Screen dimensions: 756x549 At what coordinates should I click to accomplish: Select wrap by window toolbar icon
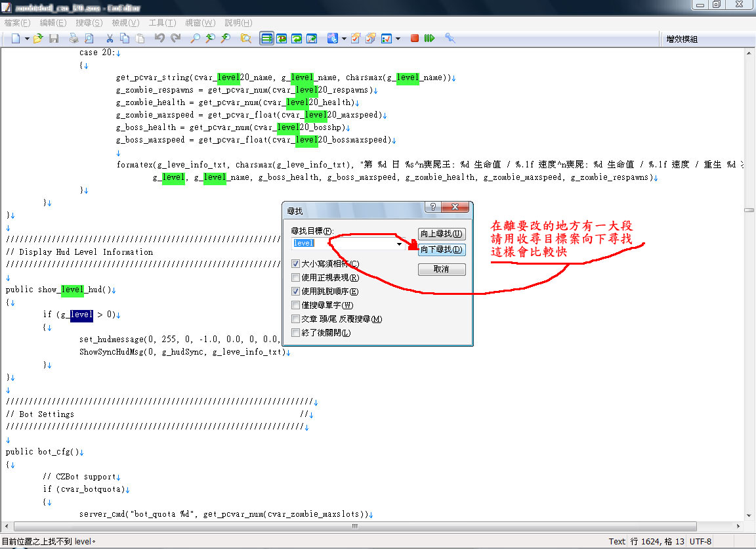297,39
